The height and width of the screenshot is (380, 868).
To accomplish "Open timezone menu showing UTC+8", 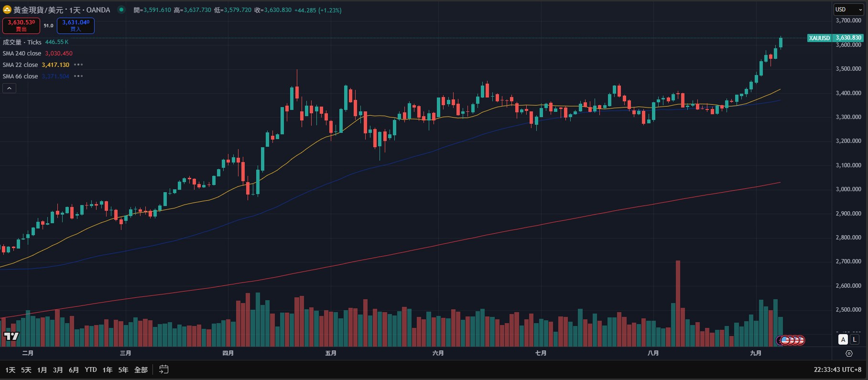I will pos(837,369).
